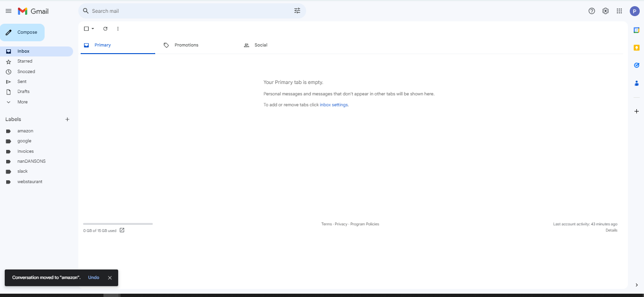Switch to the Primary tab
The height and width of the screenshot is (297, 644).
coord(118,45)
